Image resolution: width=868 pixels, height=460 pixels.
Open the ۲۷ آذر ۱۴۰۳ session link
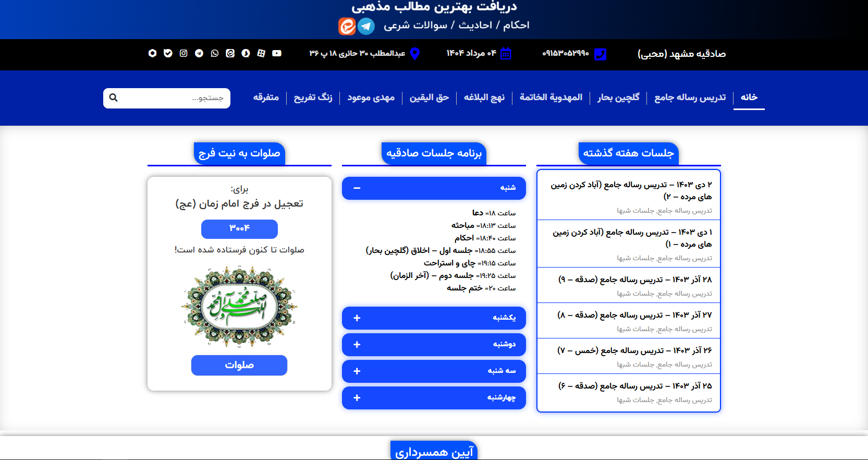634,315
